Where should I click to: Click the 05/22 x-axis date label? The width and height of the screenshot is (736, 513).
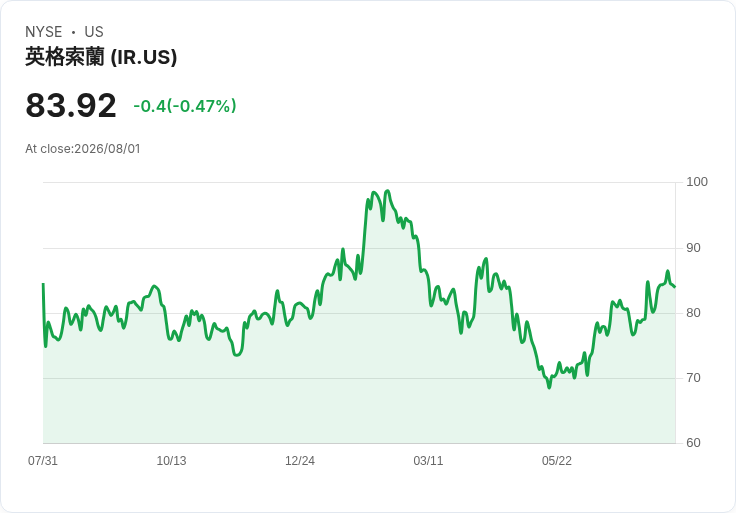point(557,461)
